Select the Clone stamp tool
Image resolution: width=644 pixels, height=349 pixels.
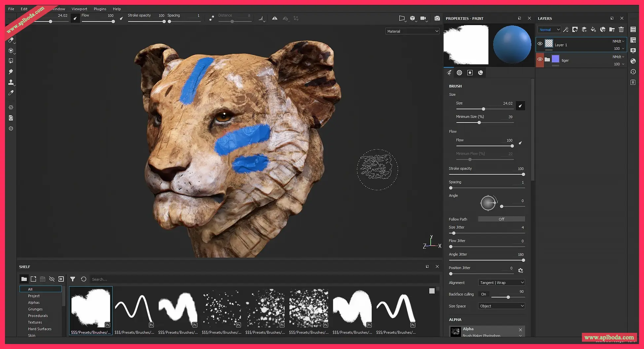pos(11,82)
